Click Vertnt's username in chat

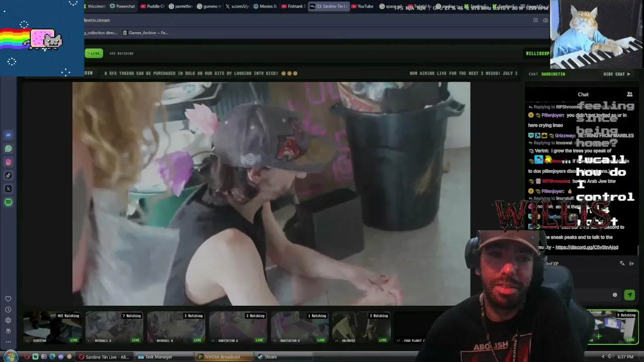pyautogui.click(x=542, y=151)
